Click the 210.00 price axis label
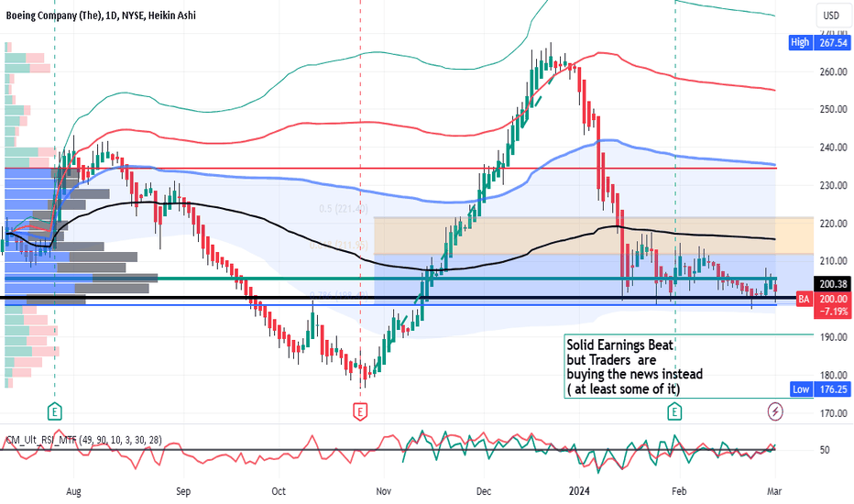 pyautogui.click(x=833, y=261)
